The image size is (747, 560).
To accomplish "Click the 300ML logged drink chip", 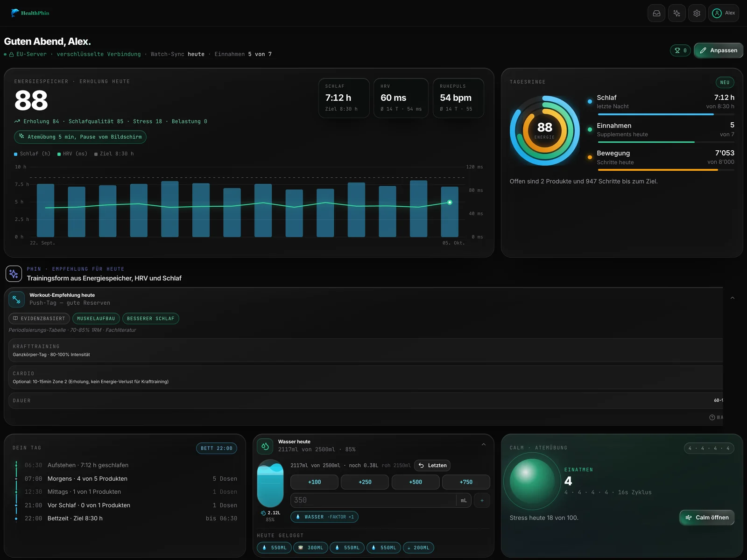I will 310,548.
